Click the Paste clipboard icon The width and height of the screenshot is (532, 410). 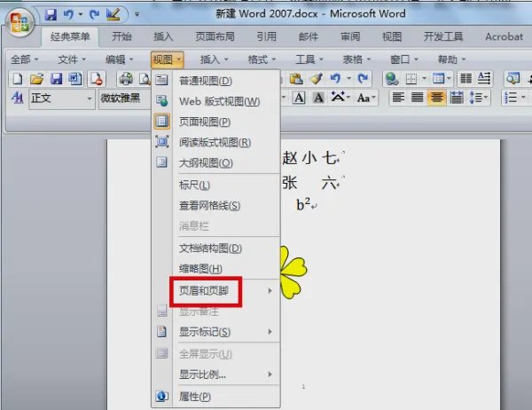(x=296, y=79)
